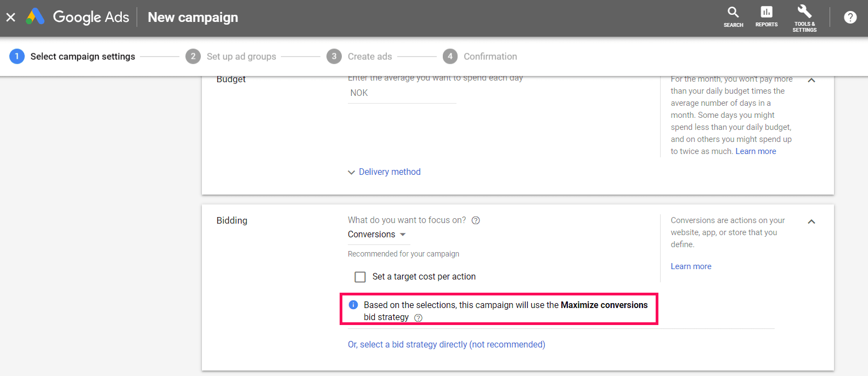Close the new campaign with X icon
Screen dimensions: 868x376
pyautogui.click(x=11, y=18)
